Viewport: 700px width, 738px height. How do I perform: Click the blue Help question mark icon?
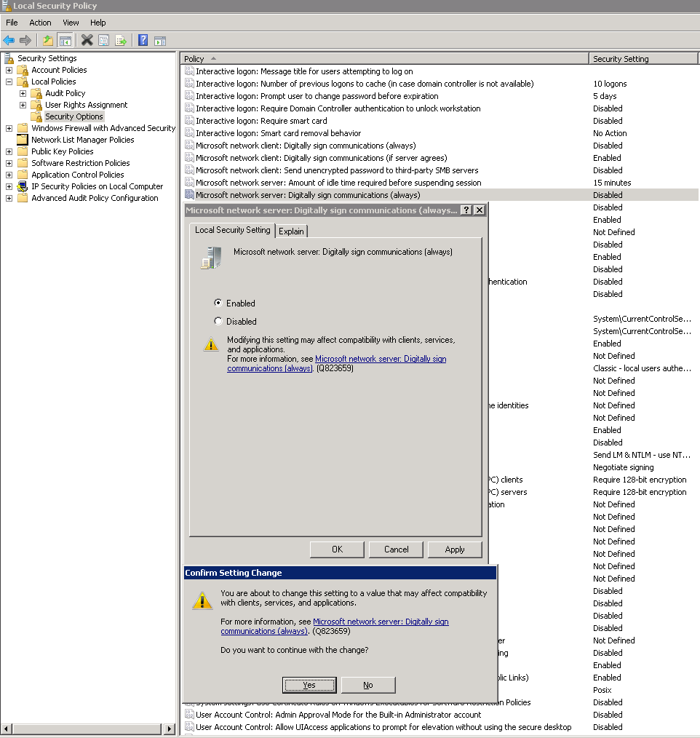click(143, 41)
